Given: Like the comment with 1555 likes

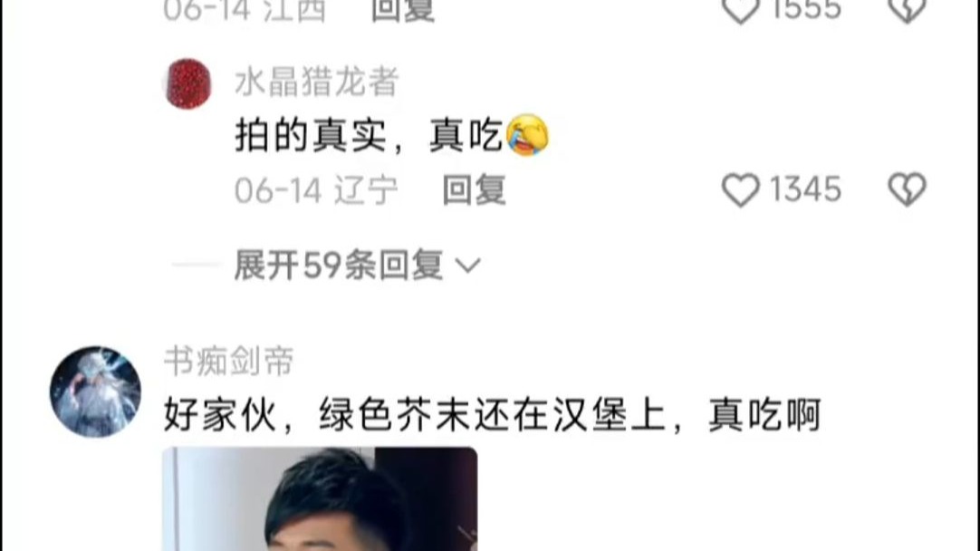Looking at the screenshot, I should pos(741,11).
